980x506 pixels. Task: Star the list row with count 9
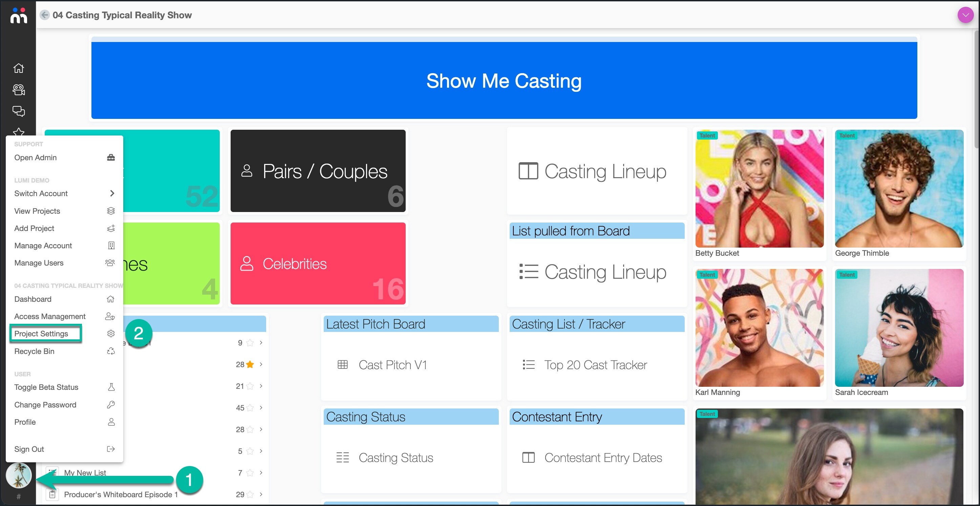point(250,343)
